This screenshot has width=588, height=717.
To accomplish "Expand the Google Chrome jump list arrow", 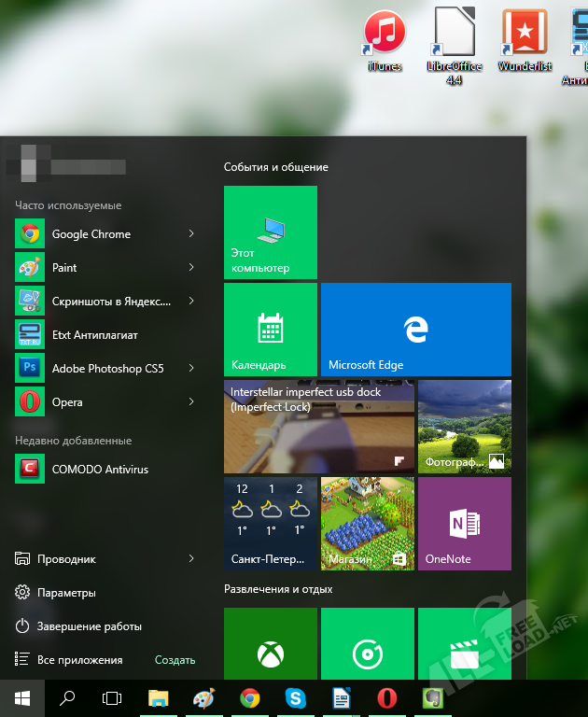I will coord(191,234).
